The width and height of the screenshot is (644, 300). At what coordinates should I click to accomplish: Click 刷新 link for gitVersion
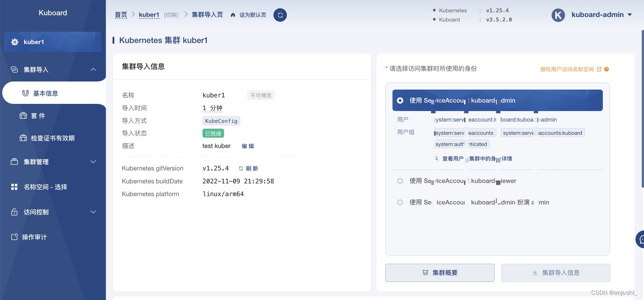coord(252,168)
